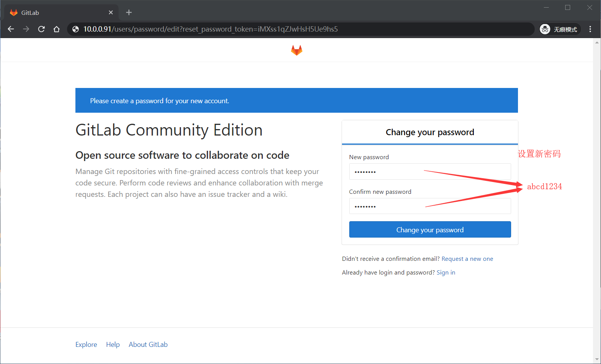
Task: Close the GitLab tab
Action: 111,13
